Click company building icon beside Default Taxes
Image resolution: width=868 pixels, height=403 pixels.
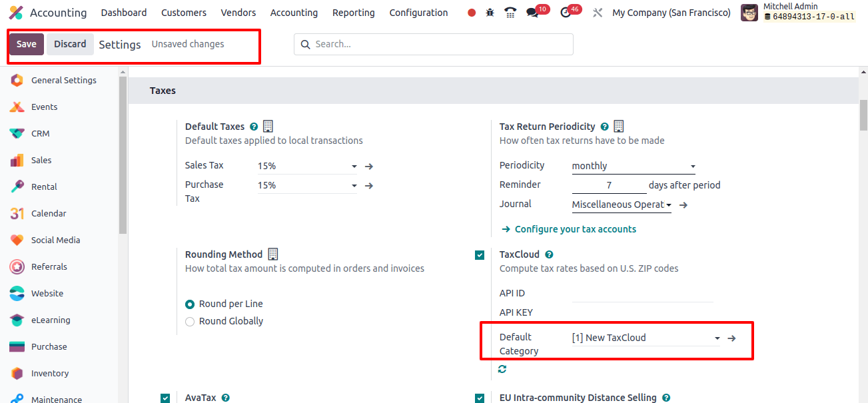268,126
